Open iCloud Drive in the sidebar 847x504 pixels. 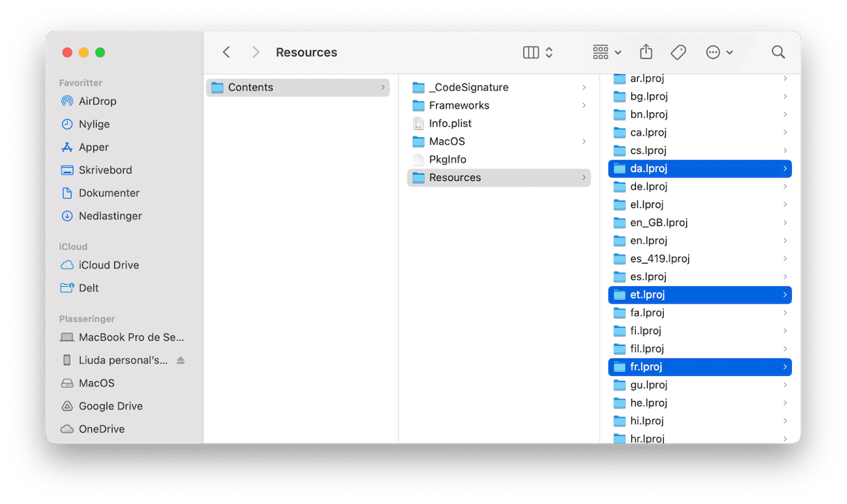tap(109, 265)
